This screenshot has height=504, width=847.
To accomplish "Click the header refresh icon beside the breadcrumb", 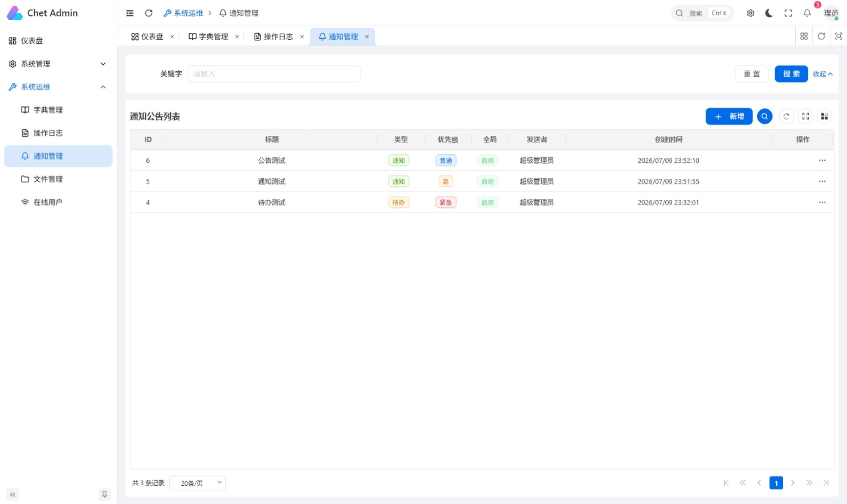I will point(149,13).
